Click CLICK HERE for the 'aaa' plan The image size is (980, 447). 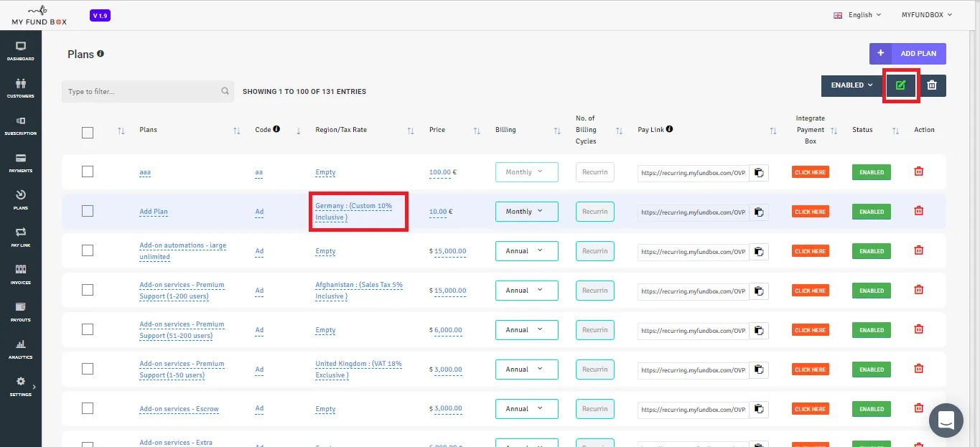click(811, 172)
